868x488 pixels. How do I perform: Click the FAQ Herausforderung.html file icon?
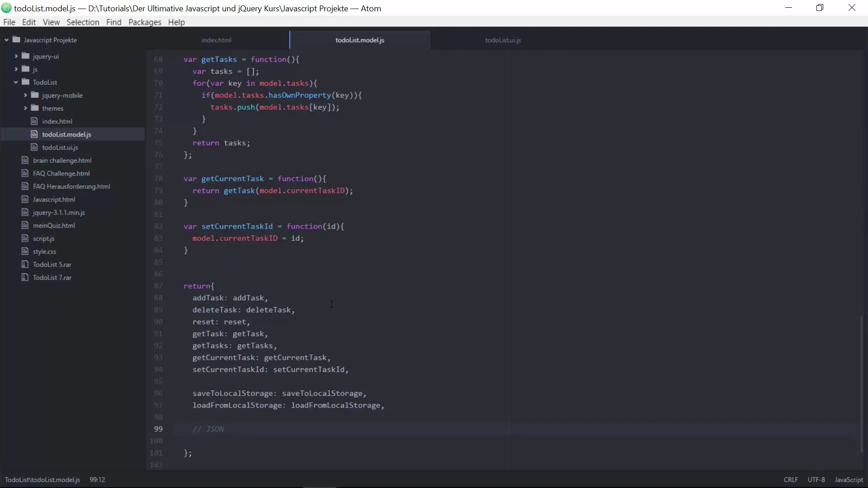(x=25, y=186)
